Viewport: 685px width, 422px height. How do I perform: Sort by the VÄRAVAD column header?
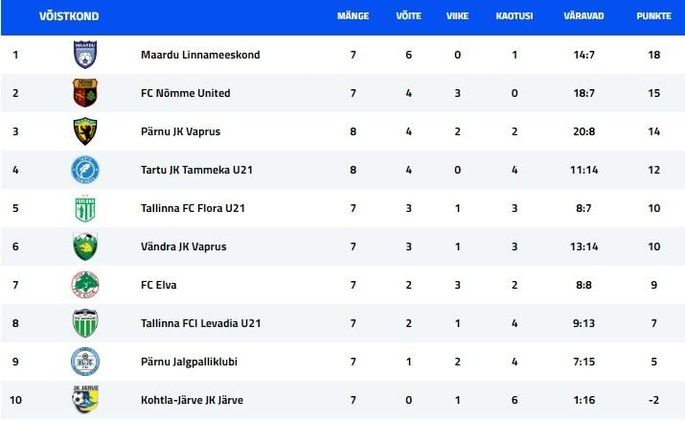tap(584, 16)
